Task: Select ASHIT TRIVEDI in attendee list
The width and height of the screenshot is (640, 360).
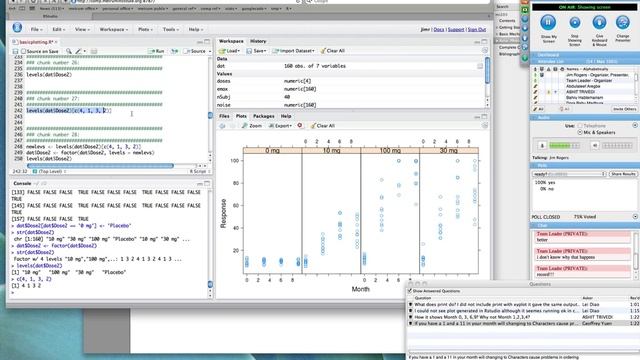Action: tap(580, 92)
